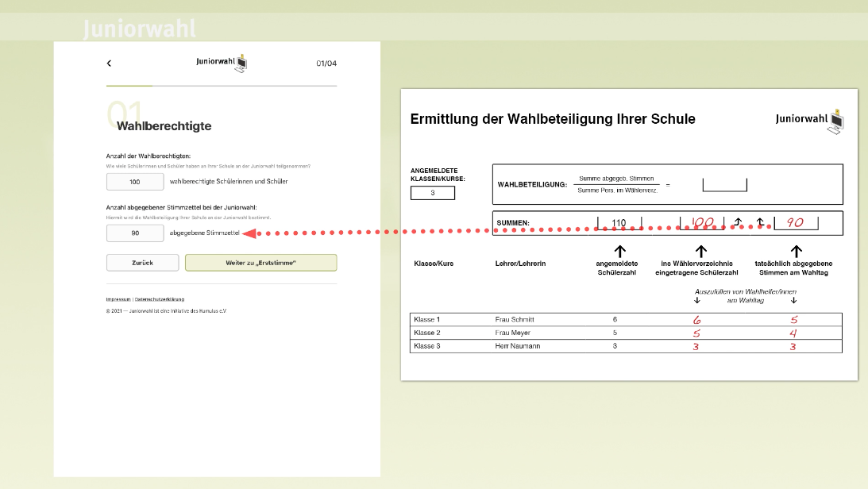Click the registered classes box showing 3

(x=433, y=192)
